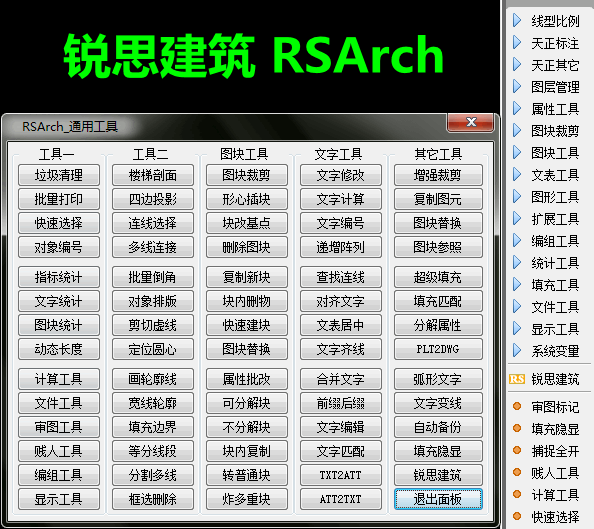Expand the 系统变量 sidebar group

(x=517, y=350)
